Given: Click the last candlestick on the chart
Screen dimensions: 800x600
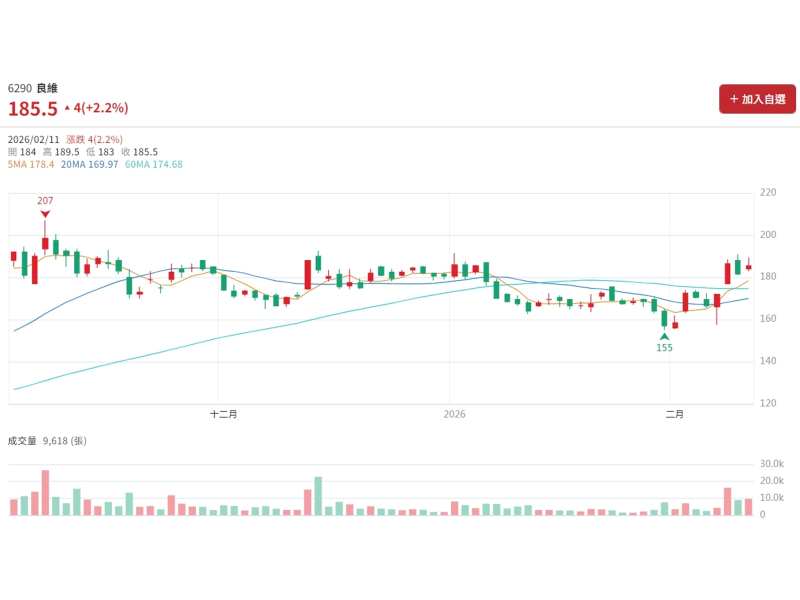Looking at the screenshot, I should [748, 266].
